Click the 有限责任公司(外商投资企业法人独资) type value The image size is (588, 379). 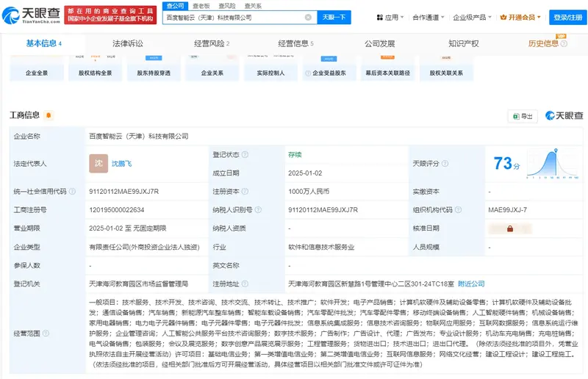pyautogui.click(x=144, y=247)
